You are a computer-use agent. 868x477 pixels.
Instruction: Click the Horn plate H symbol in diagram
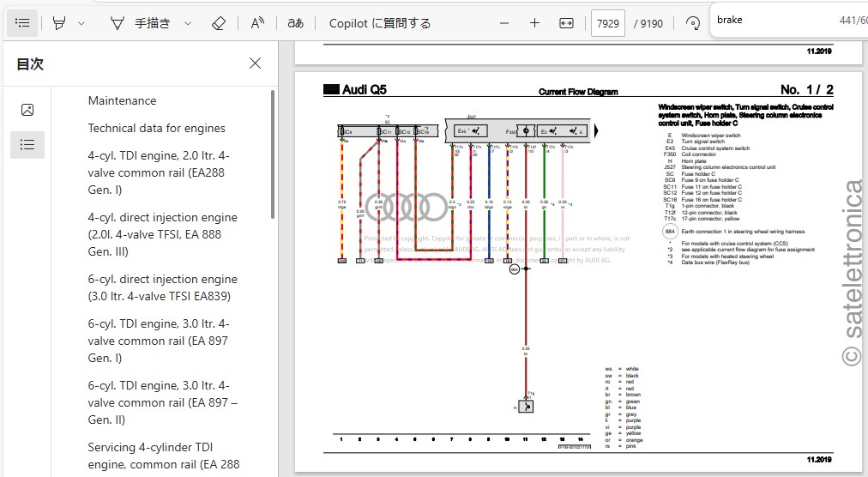[525, 407]
